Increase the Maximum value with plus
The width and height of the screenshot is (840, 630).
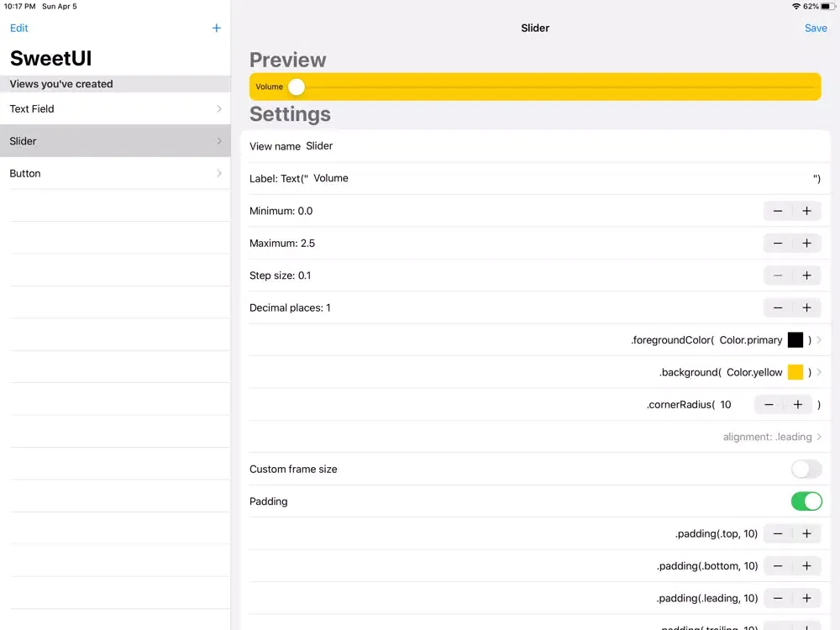coord(806,244)
